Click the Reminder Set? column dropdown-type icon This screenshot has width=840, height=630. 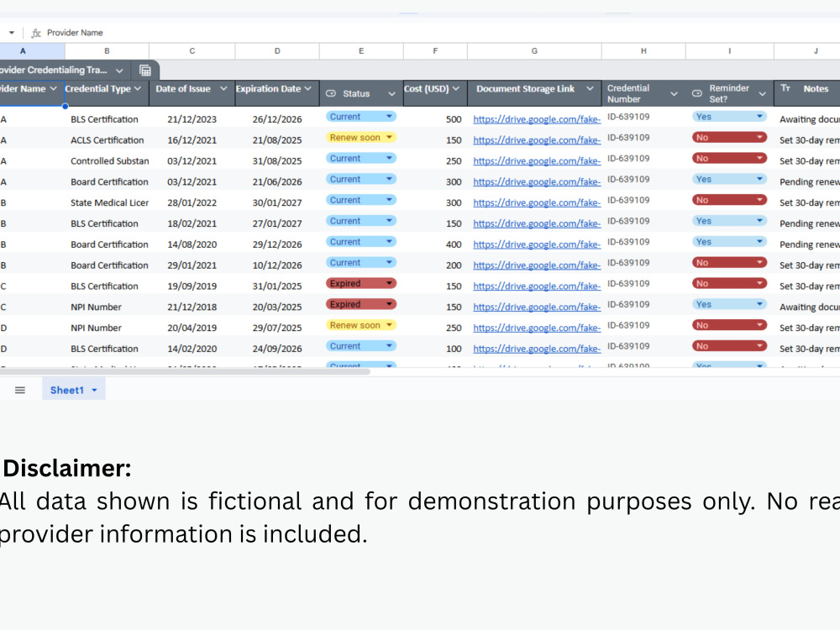(697, 93)
